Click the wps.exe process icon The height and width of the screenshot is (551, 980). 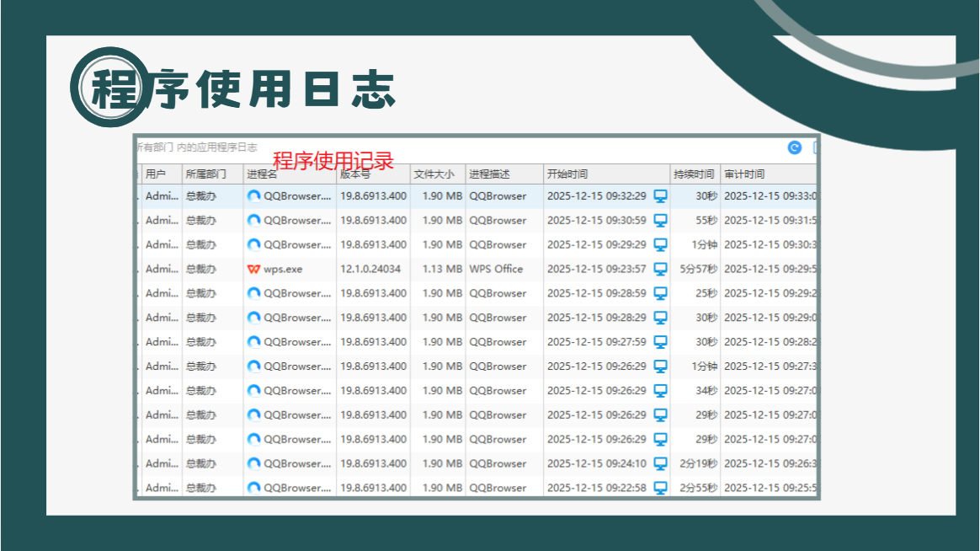point(253,269)
